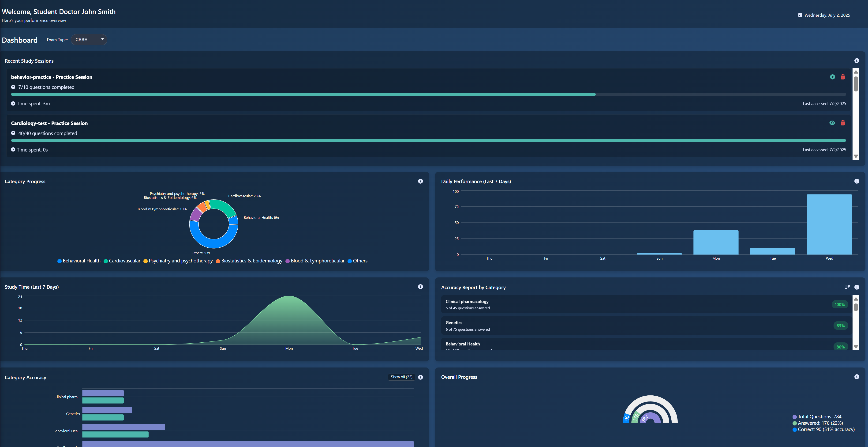Viewport: 868px width, 447px height.
Task: View info about the Category Progress chart
Action: click(420, 181)
